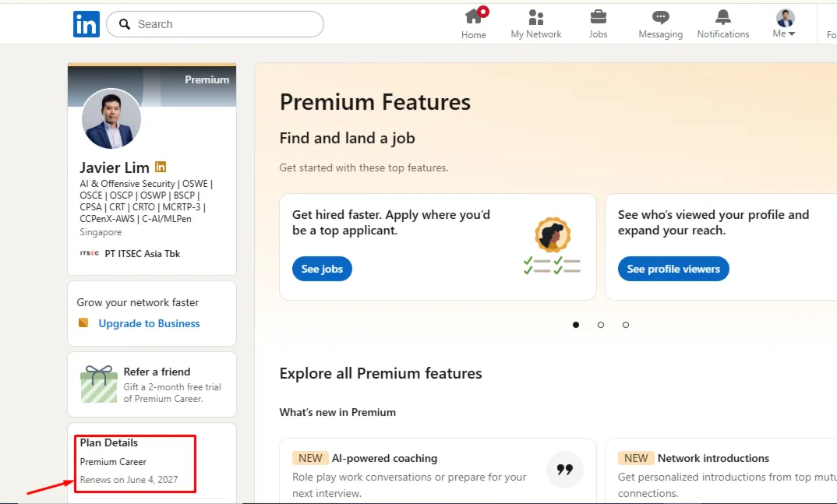This screenshot has width=837, height=504.
Task: Click the quotation mark icon in AI-powered coaching
Action: pos(564,469)
